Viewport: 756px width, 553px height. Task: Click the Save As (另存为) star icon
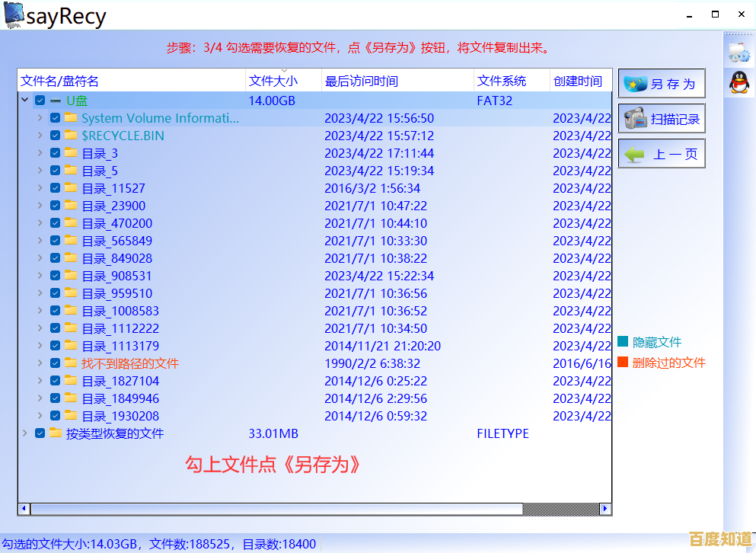[x=634, y=83]
